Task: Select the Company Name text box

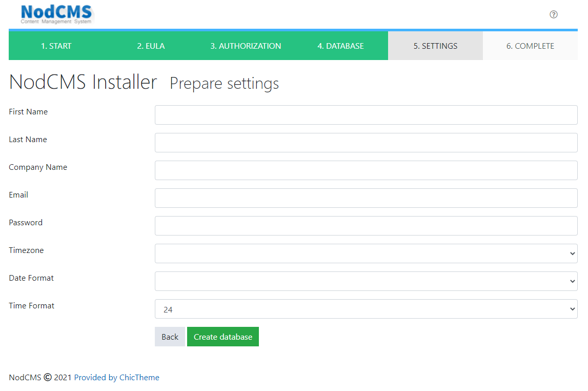Action: (366, 170)
